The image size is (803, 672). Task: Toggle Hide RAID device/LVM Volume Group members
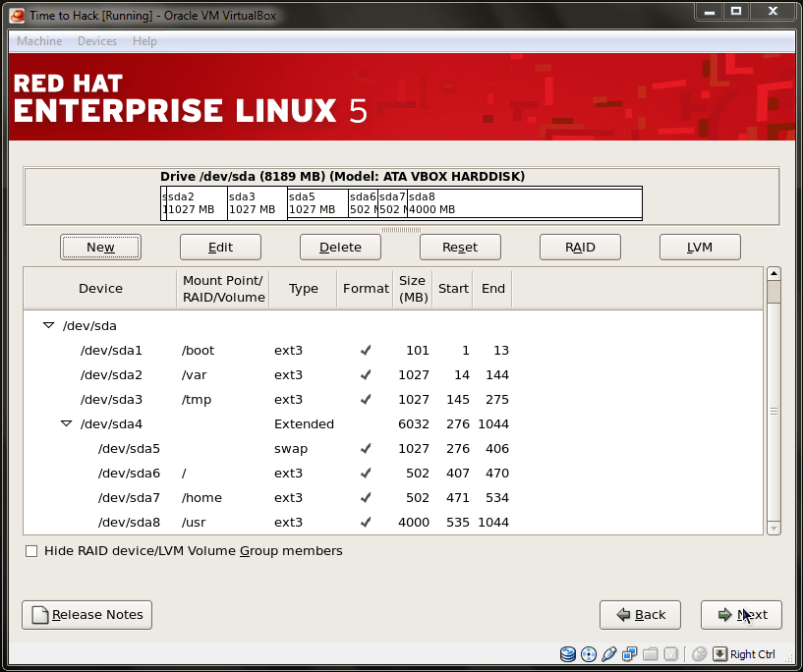31,551
